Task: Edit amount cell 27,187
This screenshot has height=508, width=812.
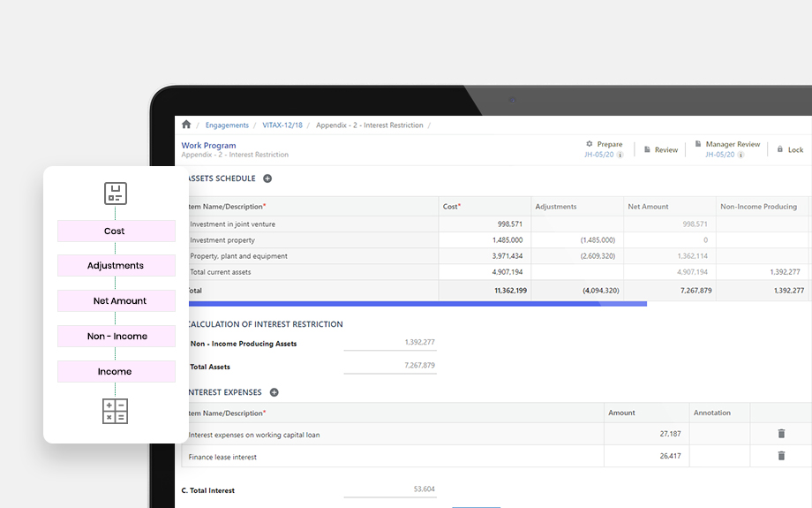Action: [646, 434]
